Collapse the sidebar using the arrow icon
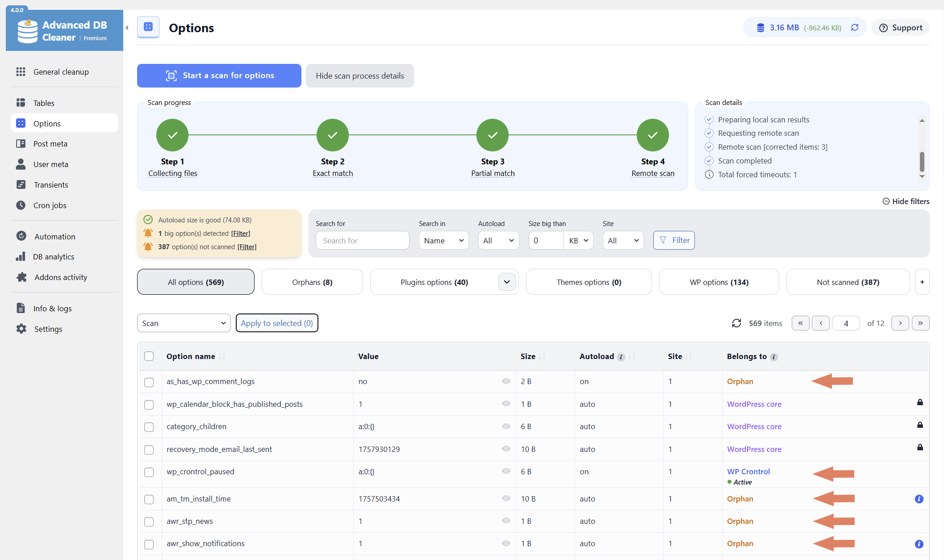Screen dimensions: 944x560 tap(127, 28)
